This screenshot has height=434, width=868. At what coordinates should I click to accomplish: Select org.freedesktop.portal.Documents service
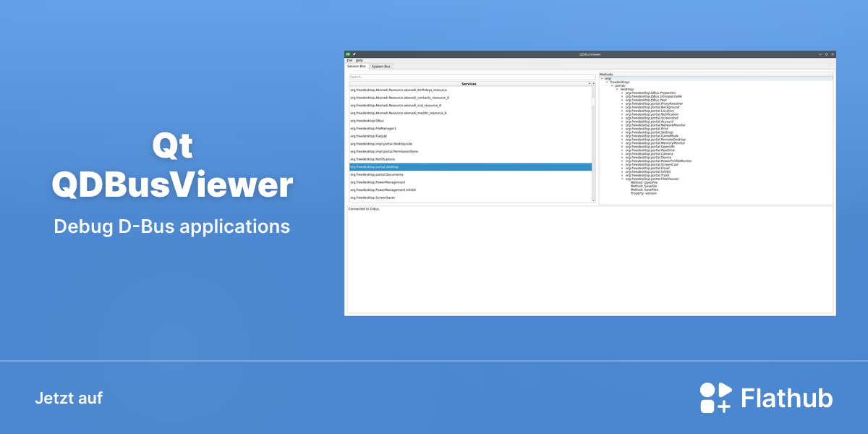point(470,174)
